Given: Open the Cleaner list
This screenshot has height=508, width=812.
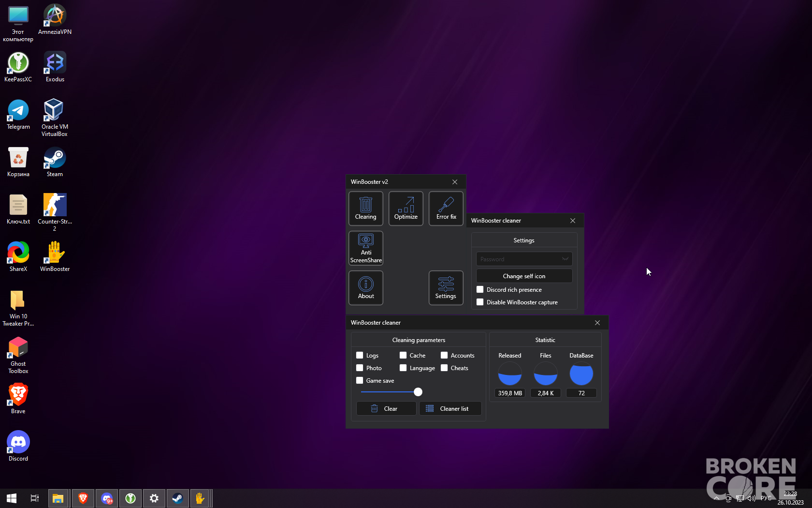Looking at the screenshot, I should click(x=450, y=408).
